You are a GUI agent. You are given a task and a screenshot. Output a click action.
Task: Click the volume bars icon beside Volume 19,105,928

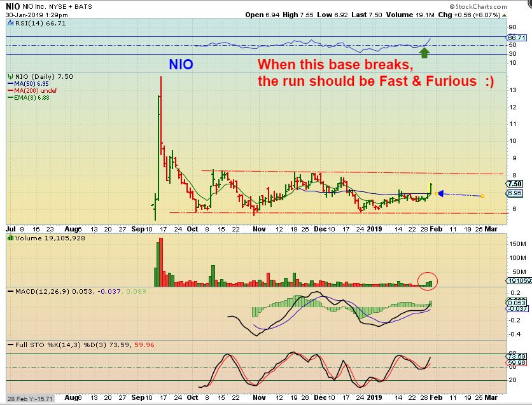click(11, 238)
